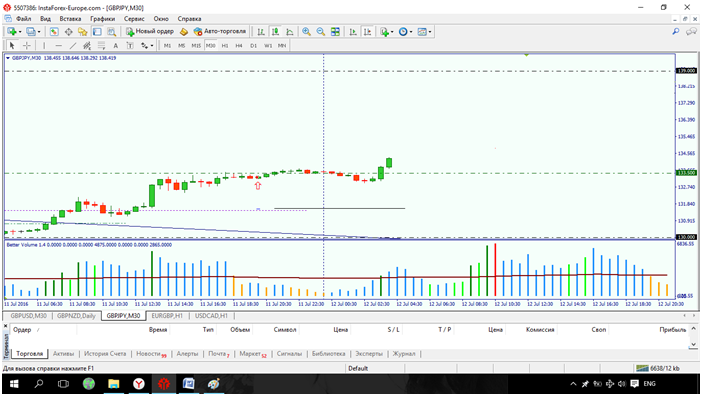Zoom in on the chart
The height and width of the screenshot is (396, 702).
point(306,32)
